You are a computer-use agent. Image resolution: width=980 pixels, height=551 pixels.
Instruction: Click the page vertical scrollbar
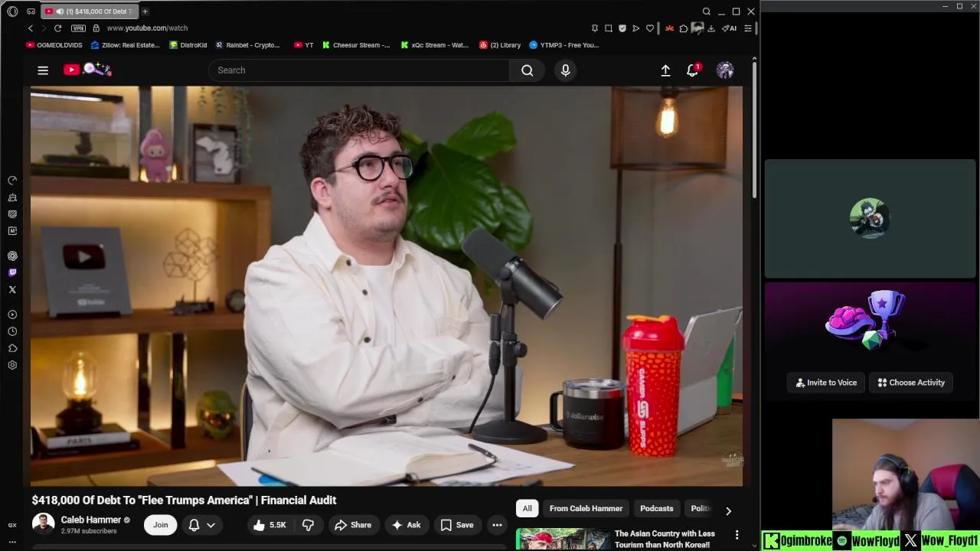click(755, 130)
